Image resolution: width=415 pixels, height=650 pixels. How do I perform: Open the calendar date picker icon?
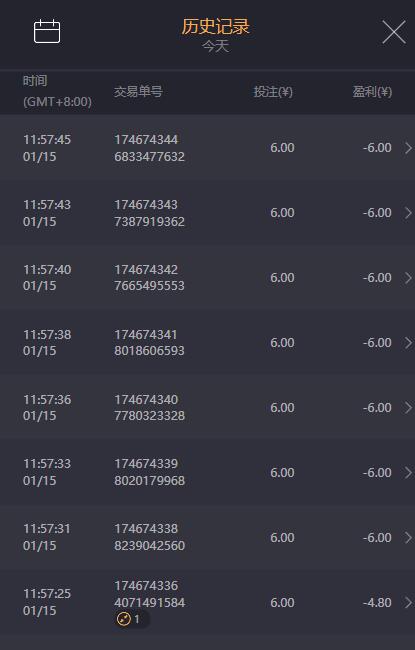47,31
